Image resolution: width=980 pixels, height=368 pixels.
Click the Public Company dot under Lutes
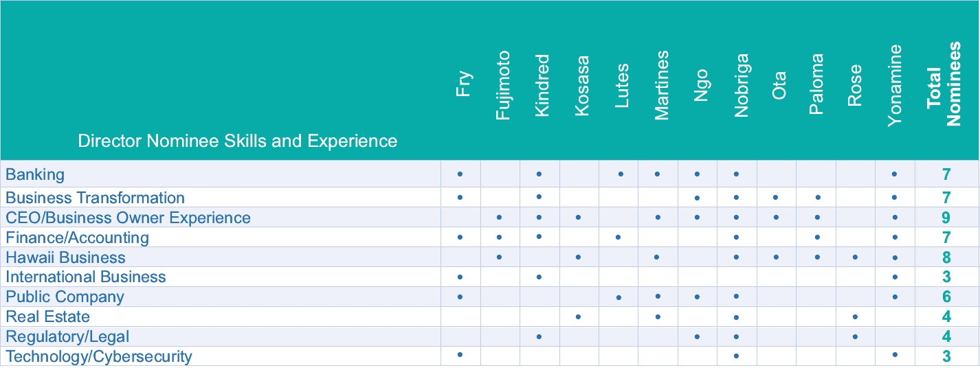coord(619,297)
